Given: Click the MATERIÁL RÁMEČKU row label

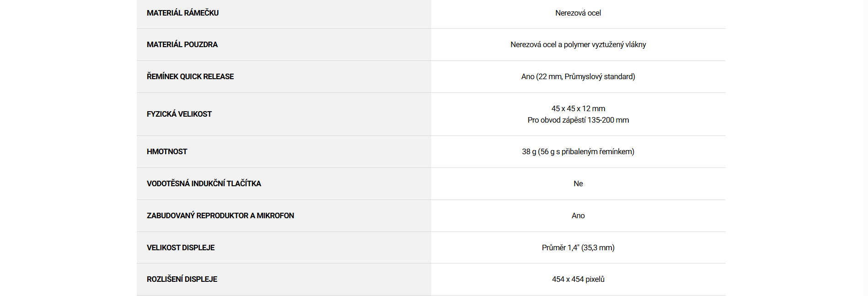Looking at the screenshot, I should (x=182, y=13).
